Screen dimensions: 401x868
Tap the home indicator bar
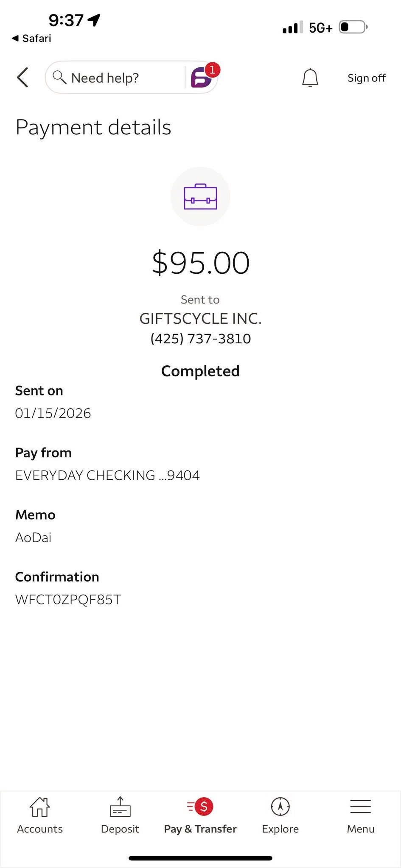point(200,858)
